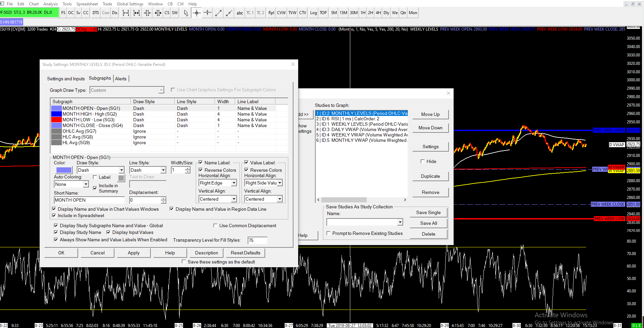Select the line drawing tool
The width and height of the screenshot is (644, 328).
218,13
